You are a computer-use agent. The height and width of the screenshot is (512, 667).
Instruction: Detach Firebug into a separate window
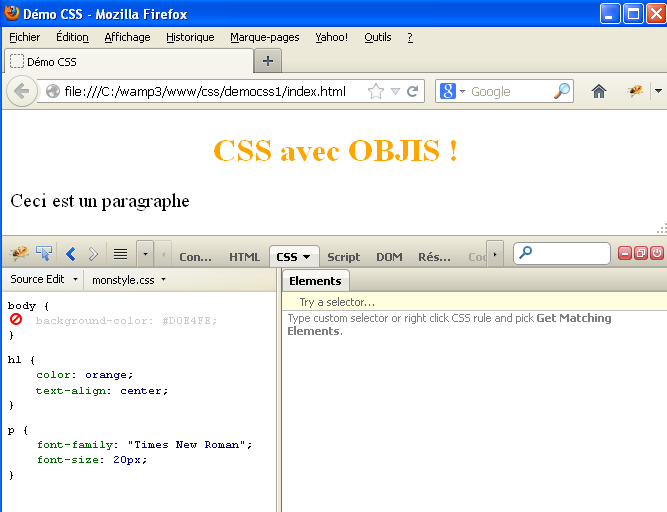641,254
